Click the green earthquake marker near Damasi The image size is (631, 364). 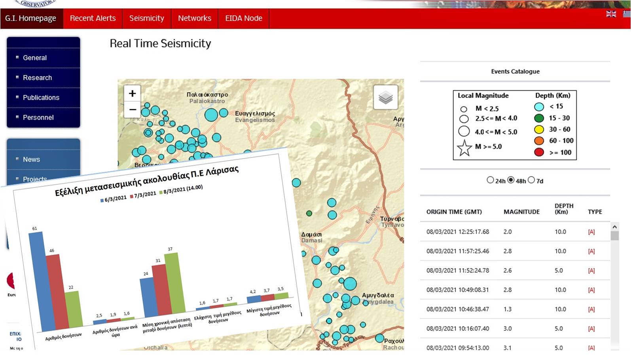coord(309,213)
